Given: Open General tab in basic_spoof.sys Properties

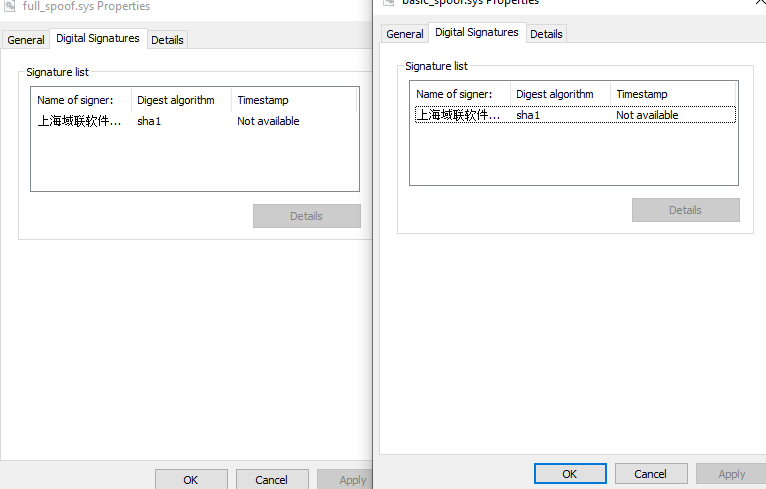Looking at the screenshot, I should tap(405, 34).
